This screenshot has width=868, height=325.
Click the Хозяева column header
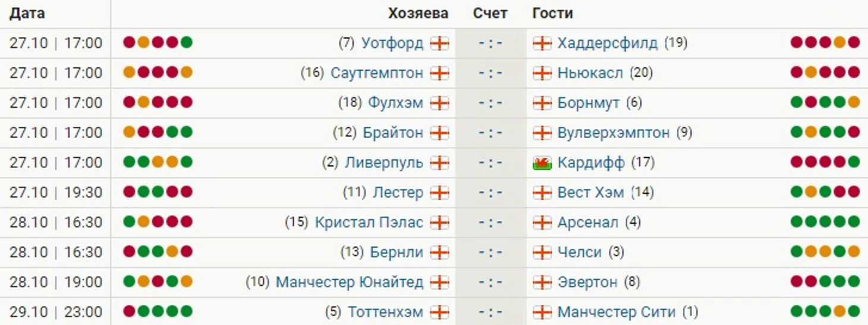click(x=419, y=13)
